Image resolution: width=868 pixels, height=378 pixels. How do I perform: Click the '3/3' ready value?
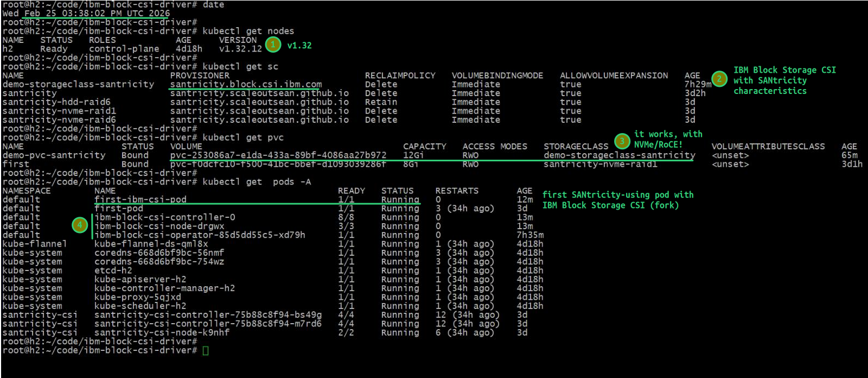(x=346, y=226)
